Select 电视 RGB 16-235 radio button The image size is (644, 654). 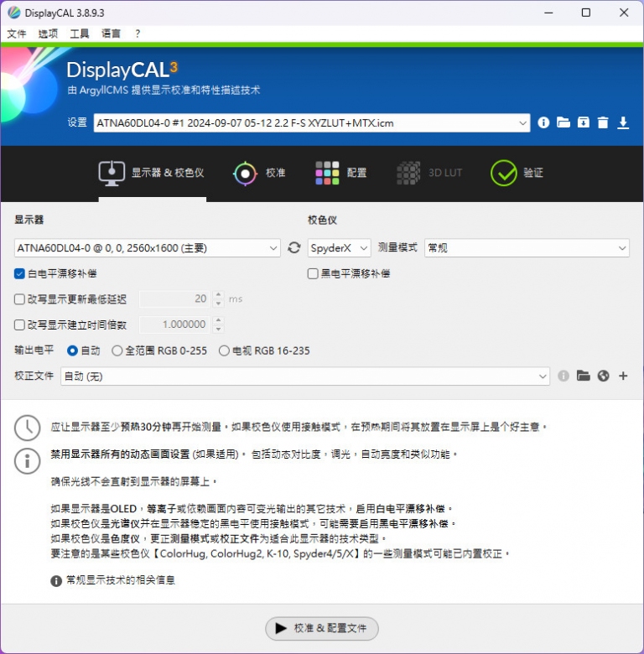224,350
